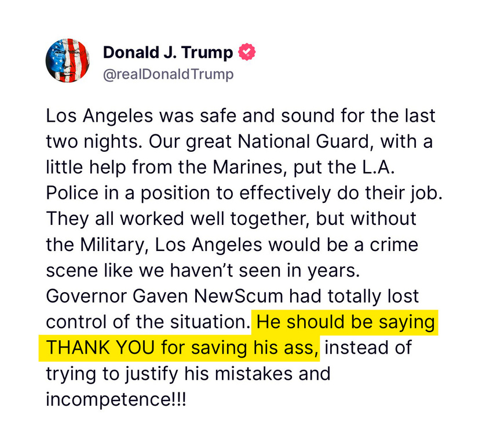Open the Donald J. Trump display name

(x=167, y=52)
